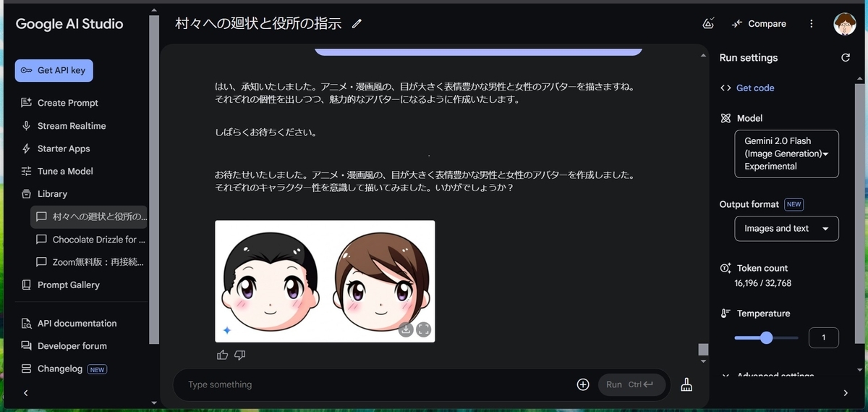868x412 pixels.
Task: Click the generated avatars image
Action: pos(325,281)
